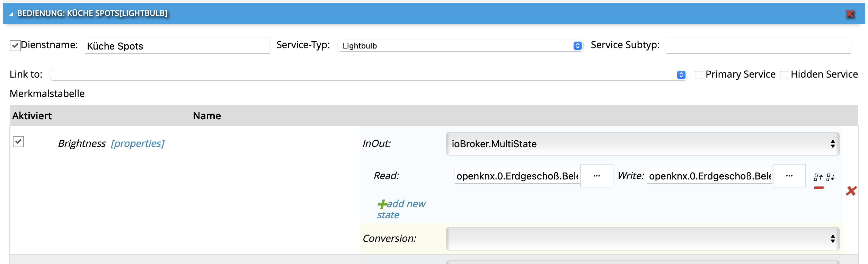
Task: Enable the Hidden Service checkbox
Action: coord(784,75)
